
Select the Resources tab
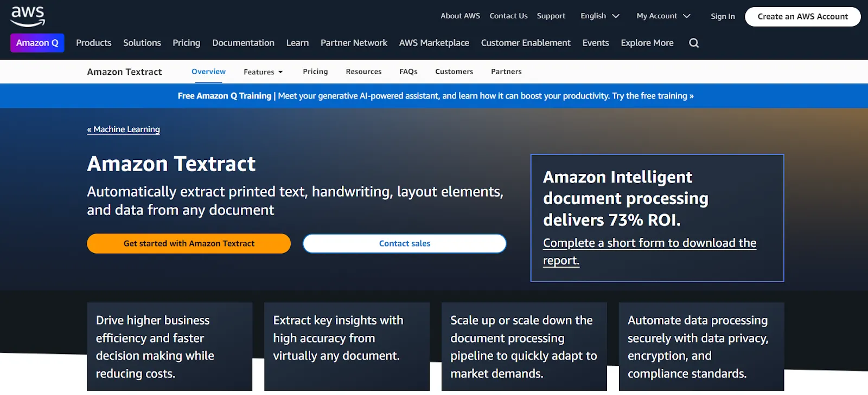[x=363, y=72]
